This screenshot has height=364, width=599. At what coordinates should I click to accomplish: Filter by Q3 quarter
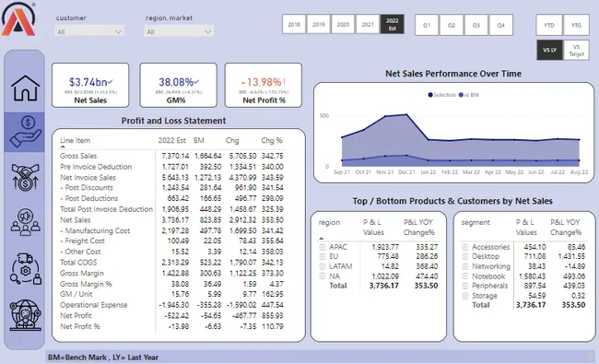pyautogui.click(x=476, y=25)
